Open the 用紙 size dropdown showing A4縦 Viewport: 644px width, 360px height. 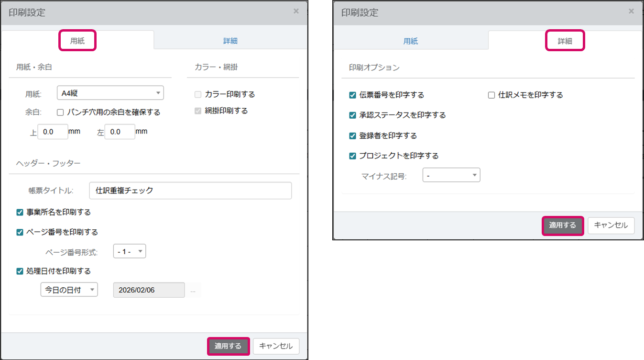[110, 93]
